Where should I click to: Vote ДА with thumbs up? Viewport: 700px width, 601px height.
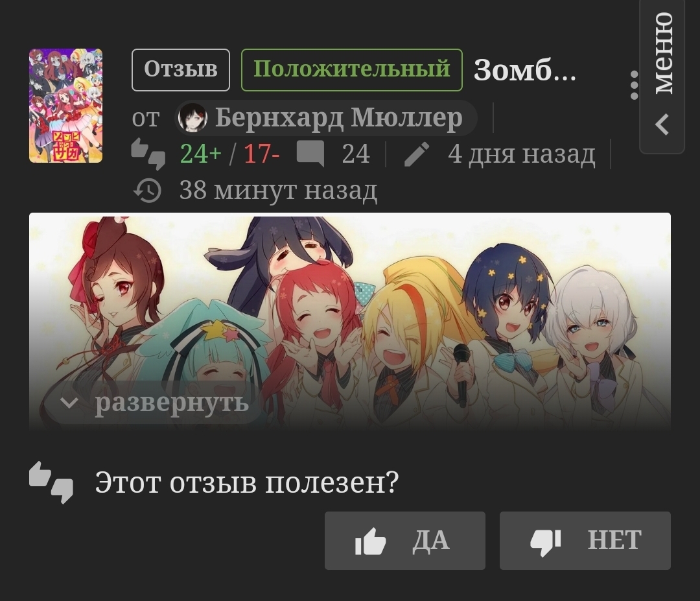pyautogui.click(x=404, y=541)
